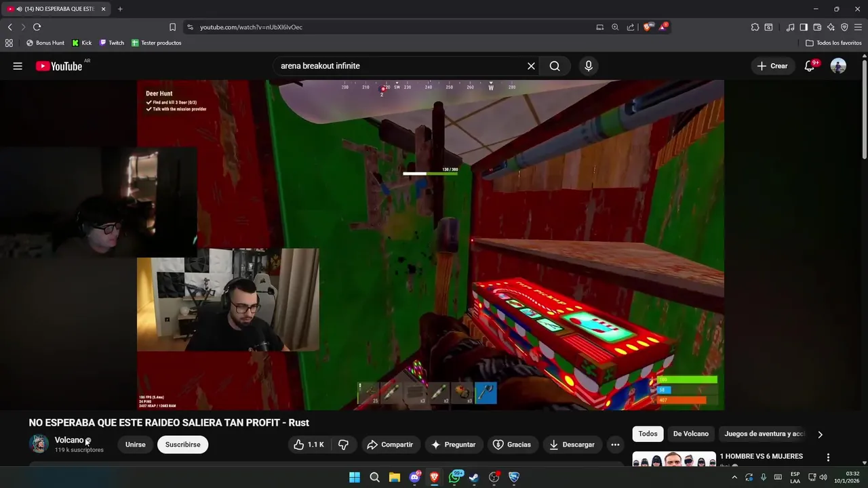Open the Twitch bookmark
This screenshot has width=868, height=488.
tap(112, 43)
